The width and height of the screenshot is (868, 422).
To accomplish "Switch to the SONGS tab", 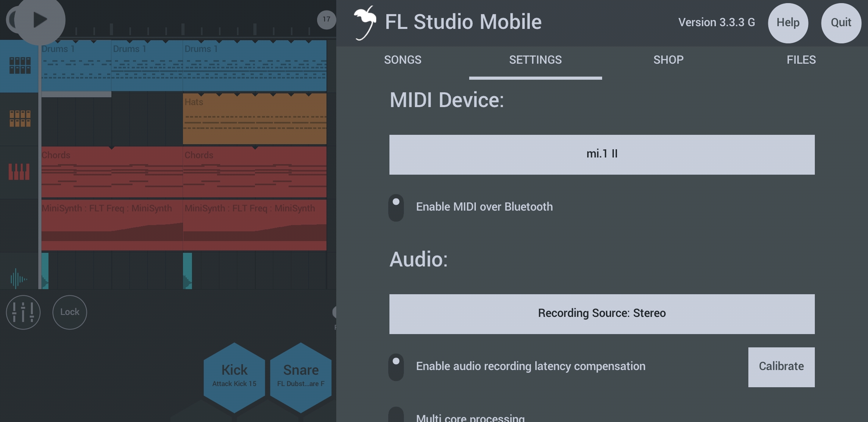I will pyautogui.click(x=403, y=60).
